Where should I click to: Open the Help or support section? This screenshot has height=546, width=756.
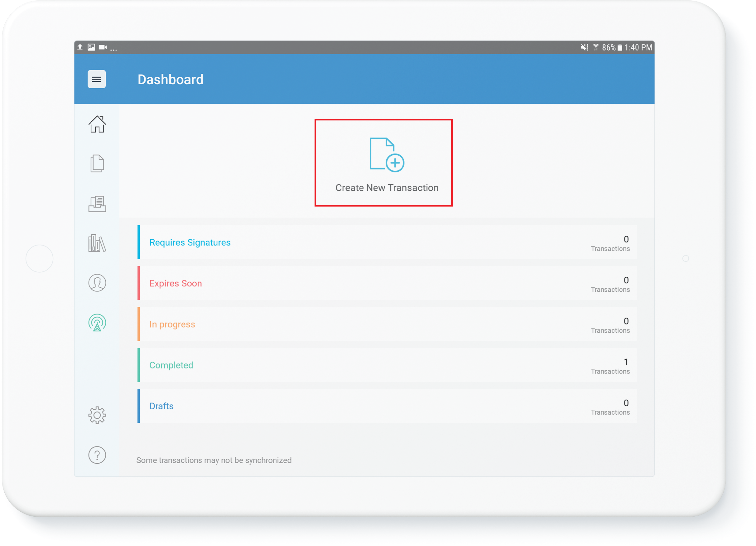[x=97, y=455]
